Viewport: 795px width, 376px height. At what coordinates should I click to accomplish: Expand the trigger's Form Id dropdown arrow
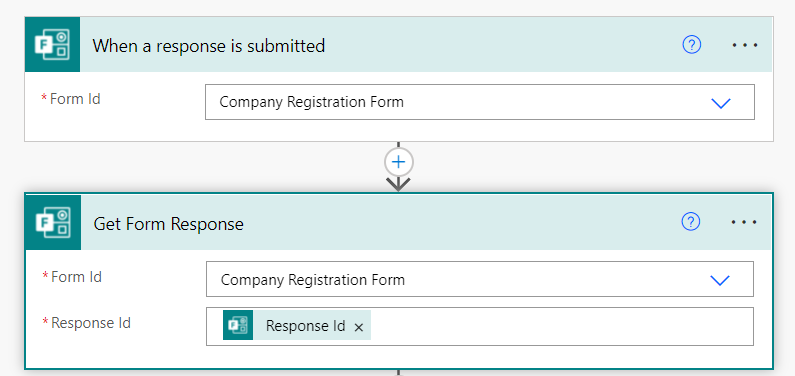coord(720,103)
